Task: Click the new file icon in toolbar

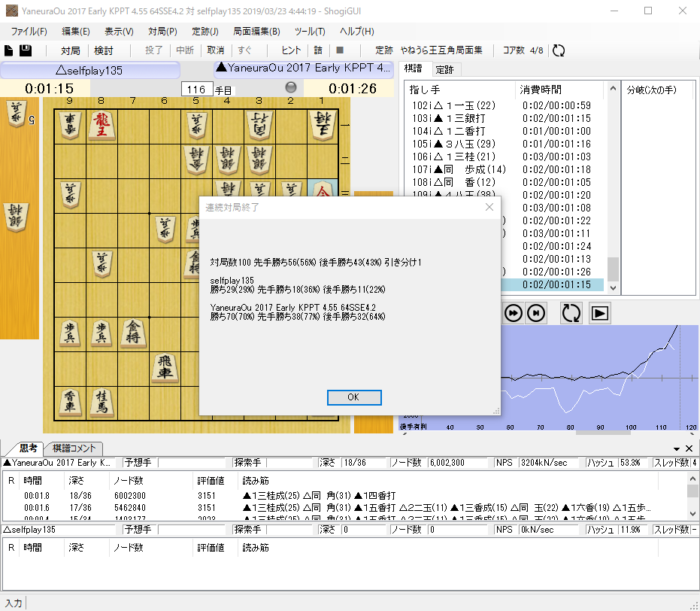Action: coord(8,50)
